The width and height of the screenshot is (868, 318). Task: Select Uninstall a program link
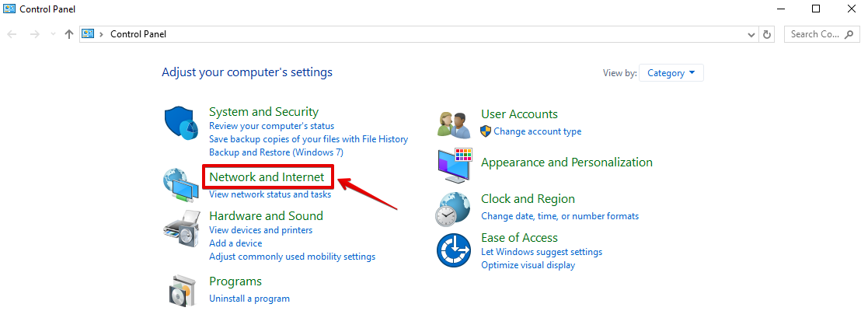[x=249, y=299]
